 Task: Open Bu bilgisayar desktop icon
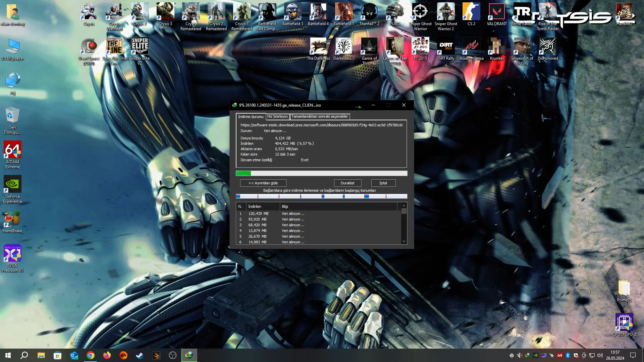(x=12, y=49)
